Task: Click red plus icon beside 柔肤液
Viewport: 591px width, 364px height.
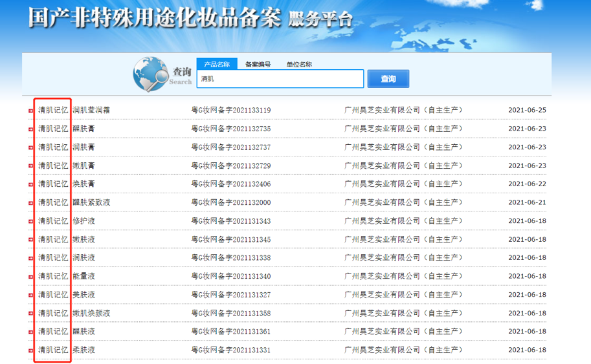Action: 30,350
